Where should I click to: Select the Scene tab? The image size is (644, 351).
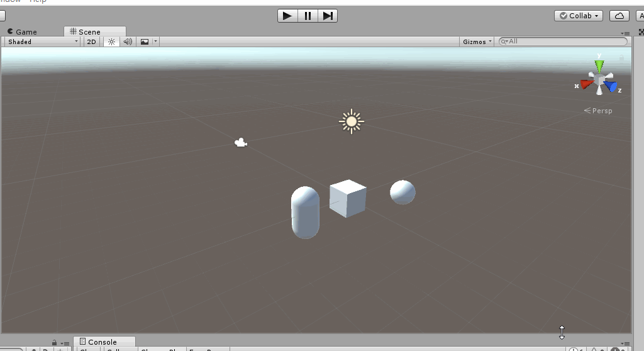click(x=94, y=31)
